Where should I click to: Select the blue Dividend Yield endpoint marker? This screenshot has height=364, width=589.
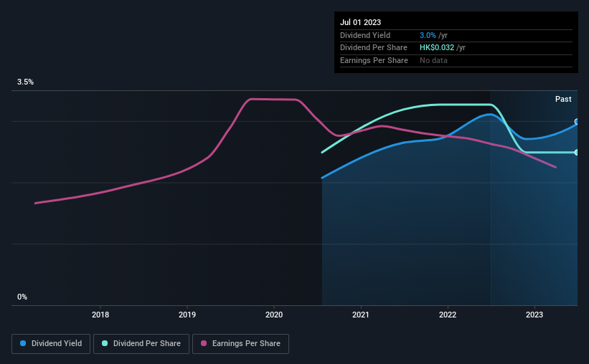(x=577, y=122)
